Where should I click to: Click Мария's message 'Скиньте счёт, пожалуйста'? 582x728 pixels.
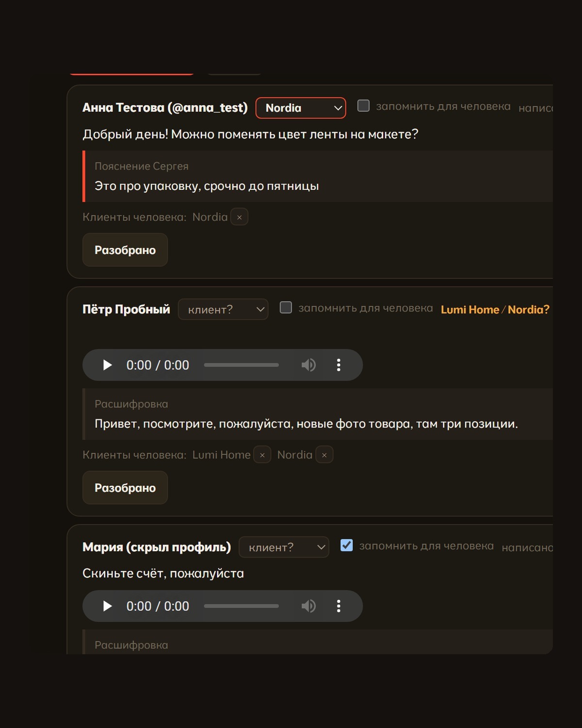coord(163,573)
